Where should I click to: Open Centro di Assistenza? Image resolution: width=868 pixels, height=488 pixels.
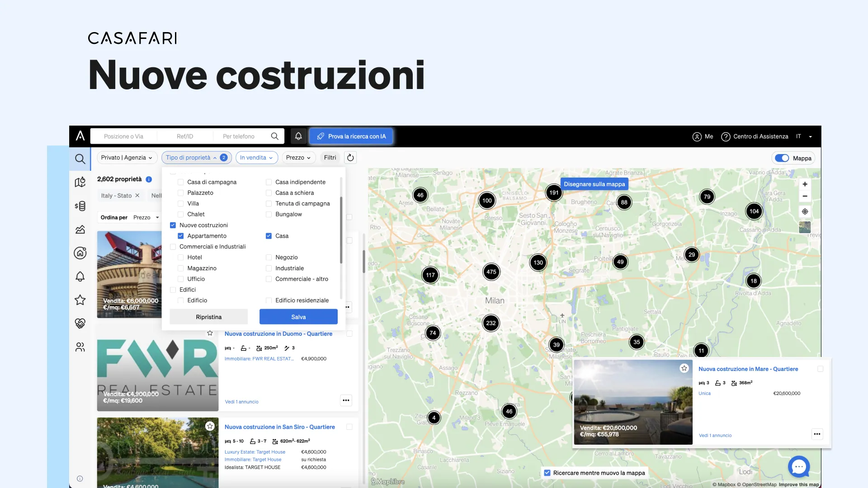pos(755,136)
